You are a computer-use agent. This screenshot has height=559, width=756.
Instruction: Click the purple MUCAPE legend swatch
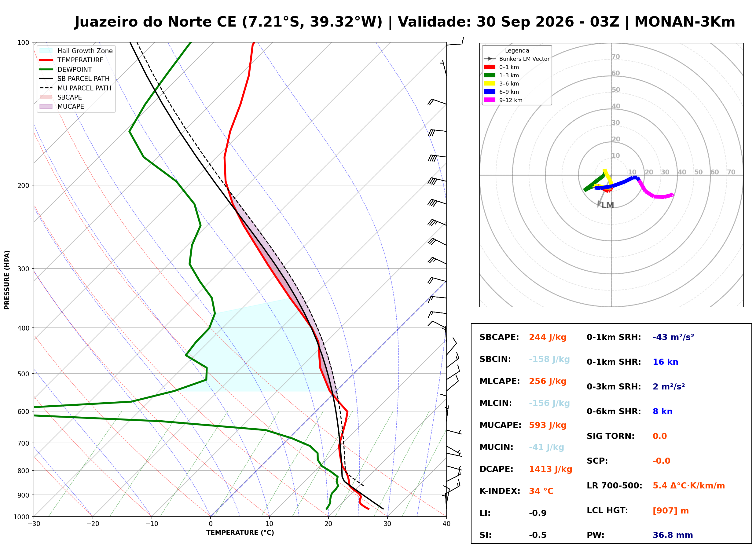(x=46, y=106)
